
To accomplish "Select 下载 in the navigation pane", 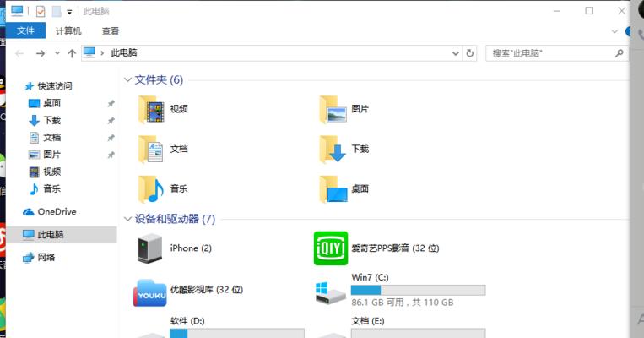I will (x=45, y=121).
